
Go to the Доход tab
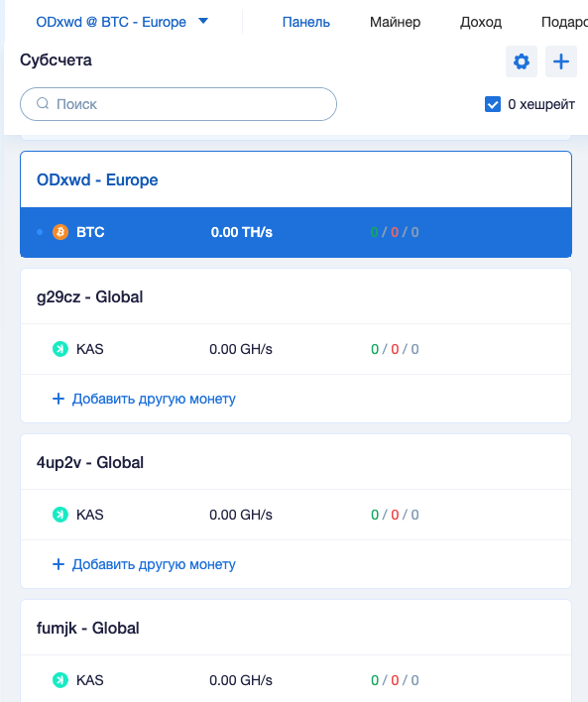point(481,22)
